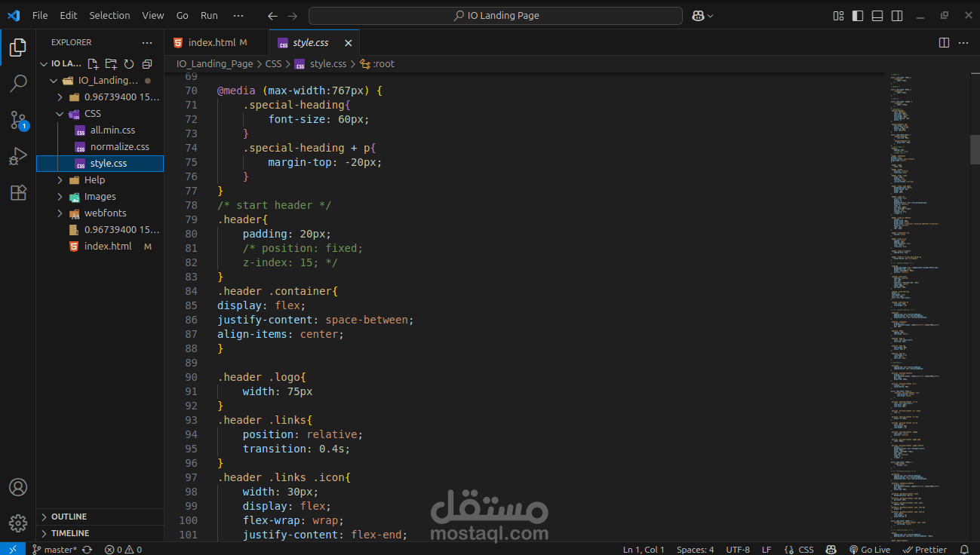Open the Run and Debug view

pos(18,156)
